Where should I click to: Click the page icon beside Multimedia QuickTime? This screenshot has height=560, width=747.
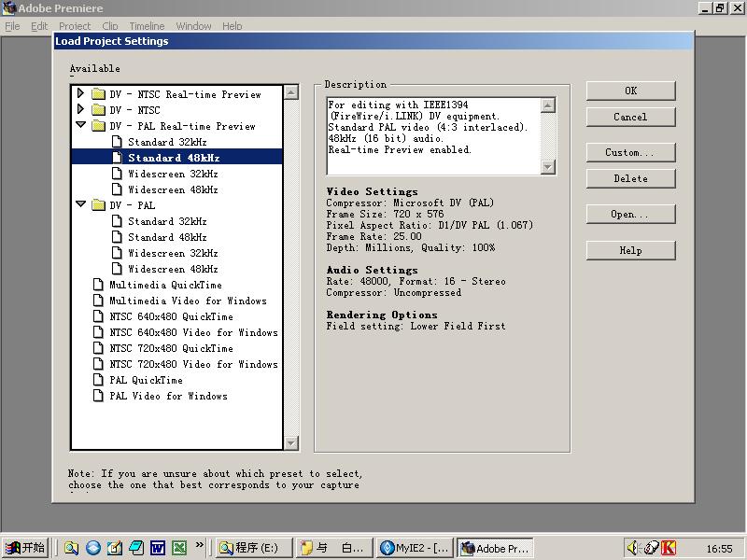pyautogui.click(x=98, y=285)
